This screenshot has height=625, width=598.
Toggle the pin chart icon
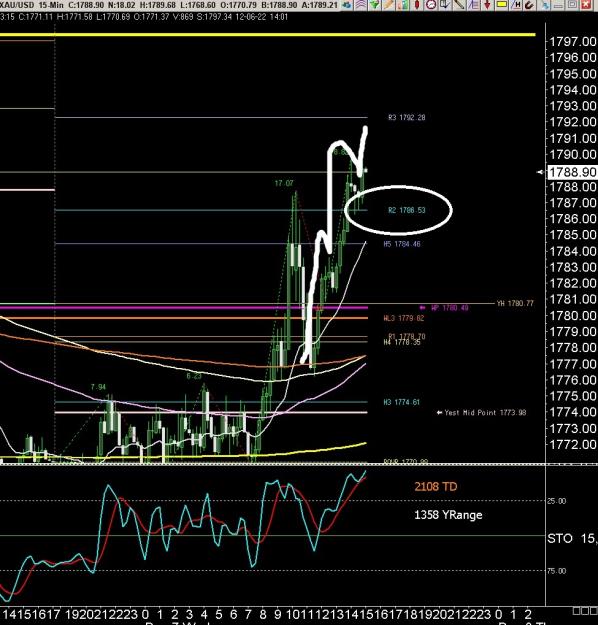pos(546,5)
